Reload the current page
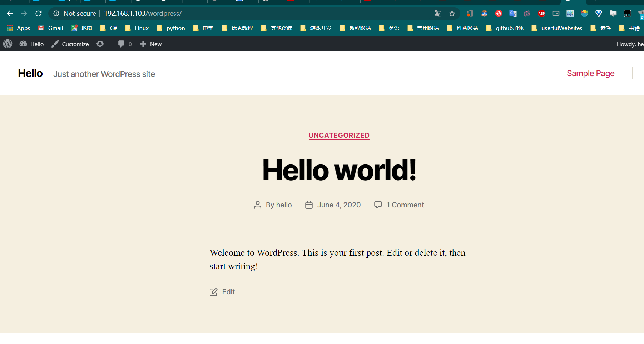This screenshot has height=344, width=644. (x=39, y=14)
